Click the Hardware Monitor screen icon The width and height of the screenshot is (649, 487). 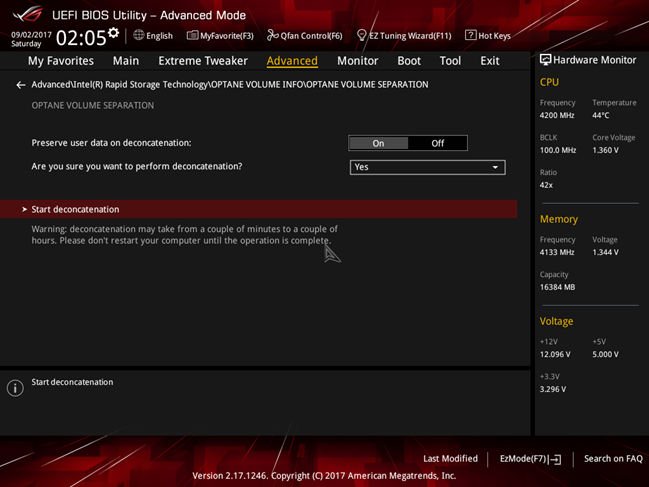[x=545, y=60]
